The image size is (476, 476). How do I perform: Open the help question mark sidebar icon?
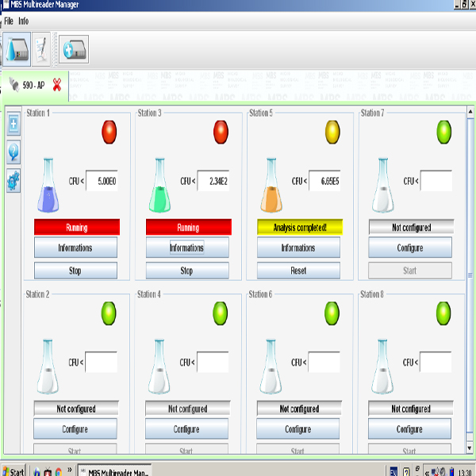pos(13,152)
